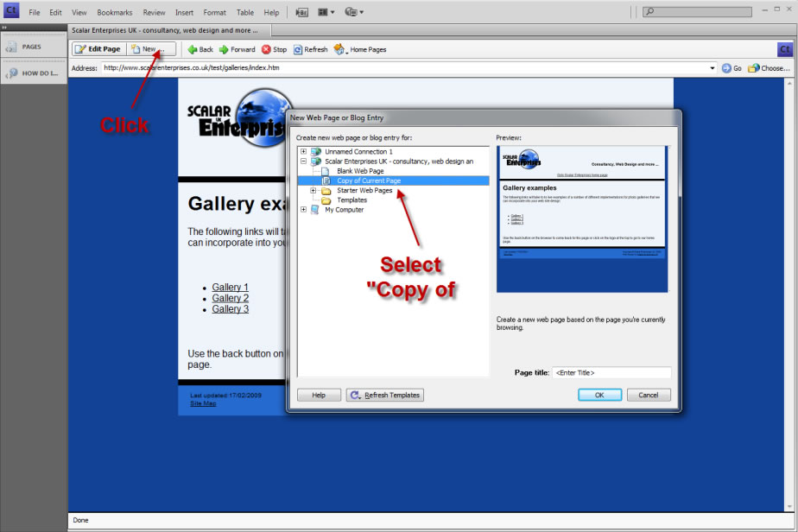
Task: Click the Contribute Ct logo at top left
Action: coord(10,10)
